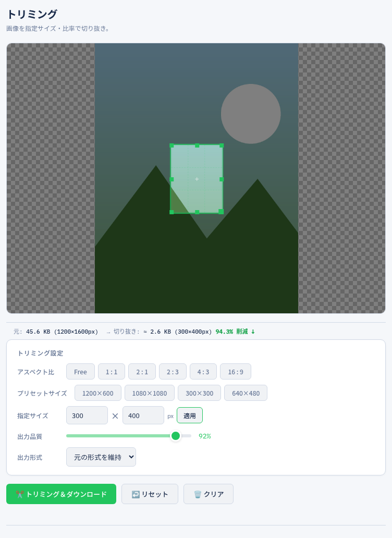The height and width of the screenshot is (538, 392).
Task: Click the crop box left-middle handle
Action: click(171, 179)
